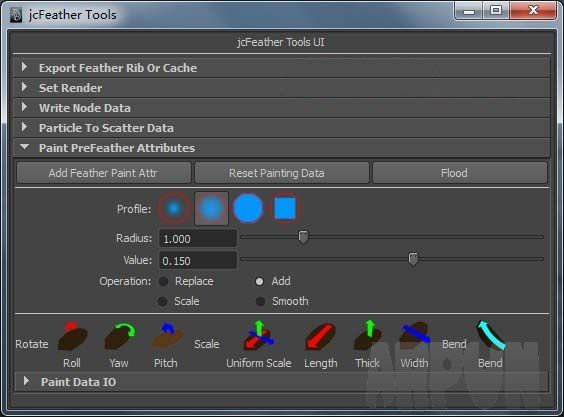564x417 pixels.
Task: Enable the Replace operation
Action: click(x=164, y=281)
